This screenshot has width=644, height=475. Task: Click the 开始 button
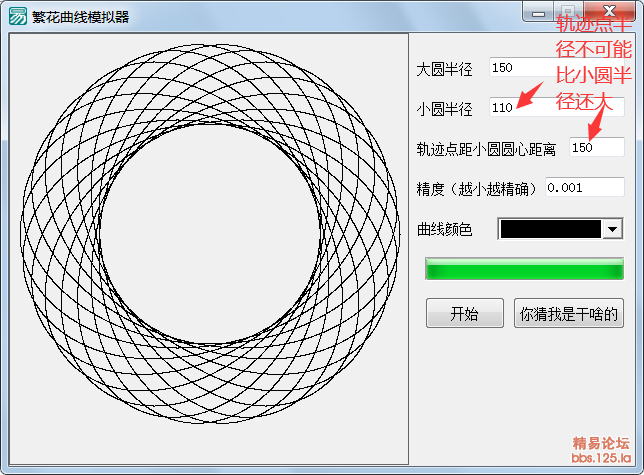pos(465,313)
